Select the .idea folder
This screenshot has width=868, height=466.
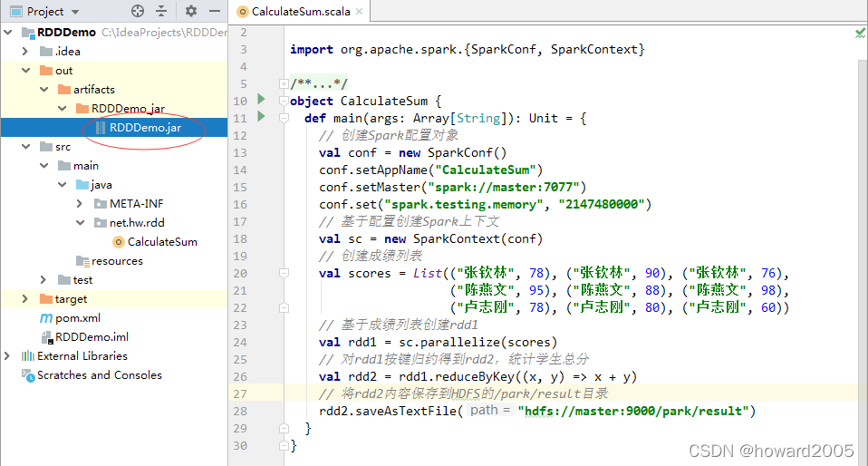pos(68,51)
